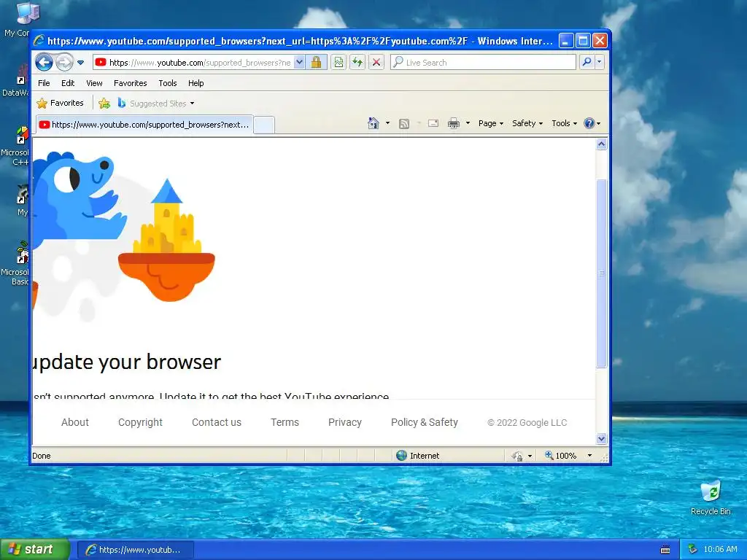Click the RSS feeds icon
Screen dimensions: 747x560
(404, 124)
